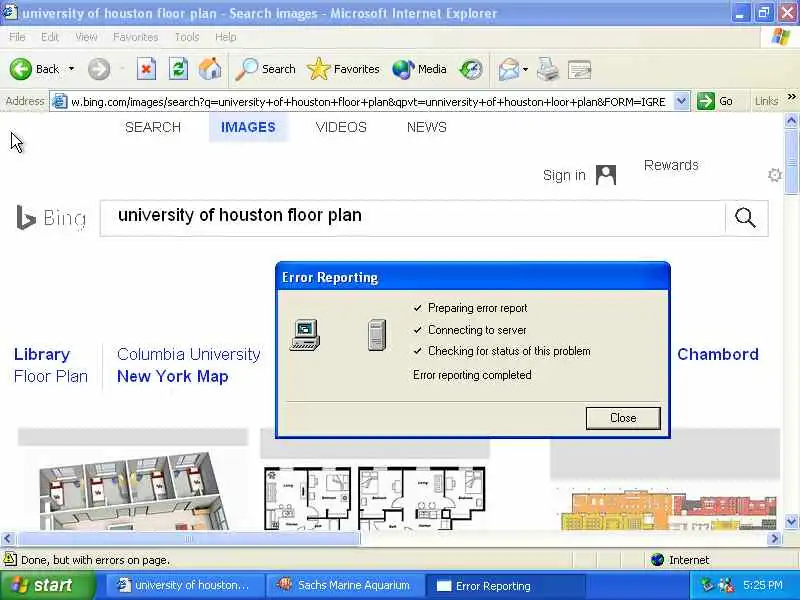The image size is (800, 600).
Task: Open the black-and-white apartment floor plan thumbnail
Action: (374, 497)
